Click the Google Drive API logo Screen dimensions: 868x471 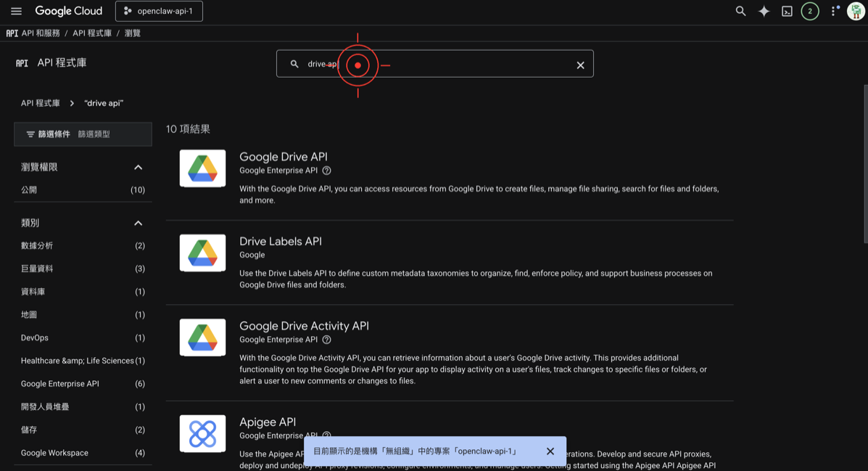coord(202,168)
